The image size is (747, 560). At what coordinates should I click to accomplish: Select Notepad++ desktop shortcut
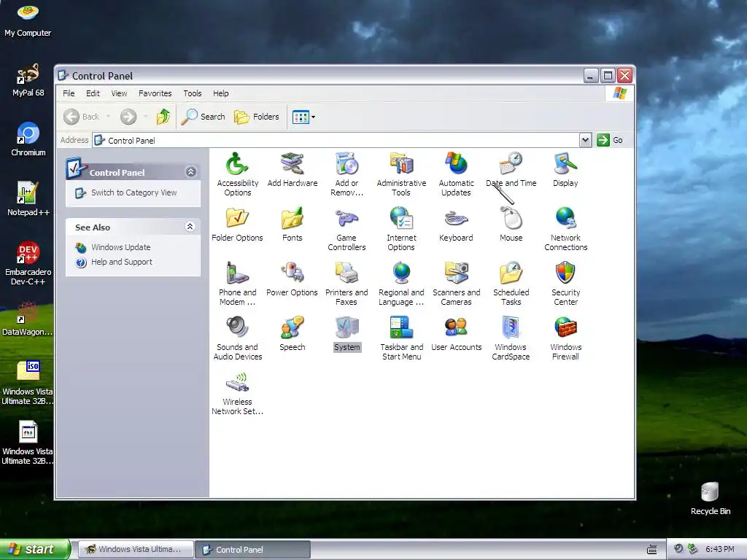pos(28,198)
